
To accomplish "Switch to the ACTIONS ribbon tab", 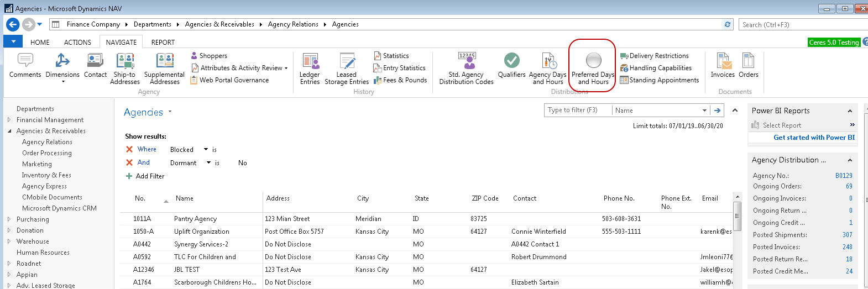I will [77, 42].
